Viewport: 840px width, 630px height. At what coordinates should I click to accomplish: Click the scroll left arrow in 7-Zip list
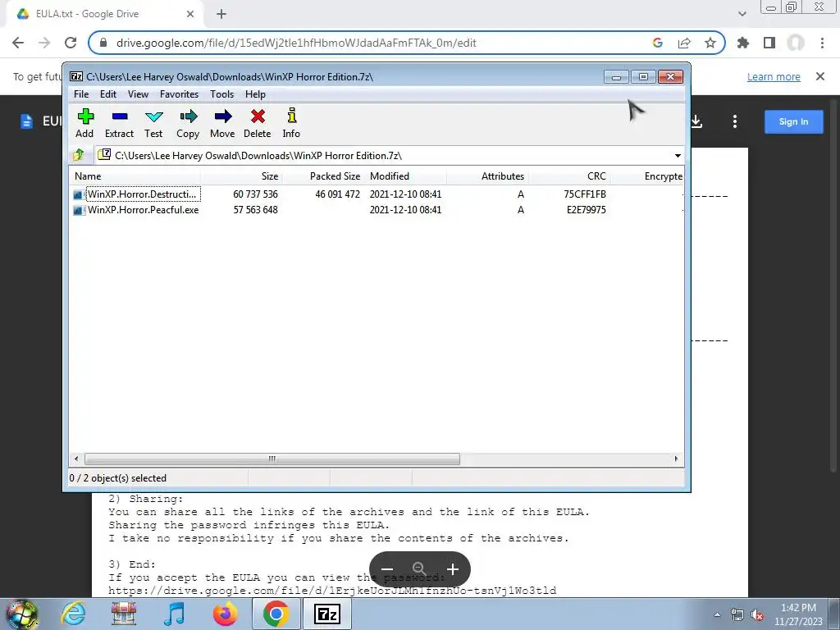click(76, 459)
